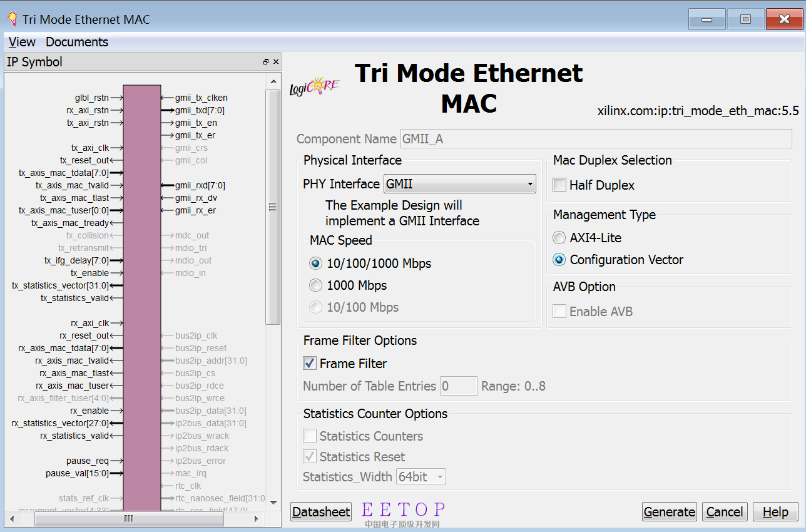Choose 1000 Mbps MAC speed
The image size is (806, 532).
[x=316, y=285]
